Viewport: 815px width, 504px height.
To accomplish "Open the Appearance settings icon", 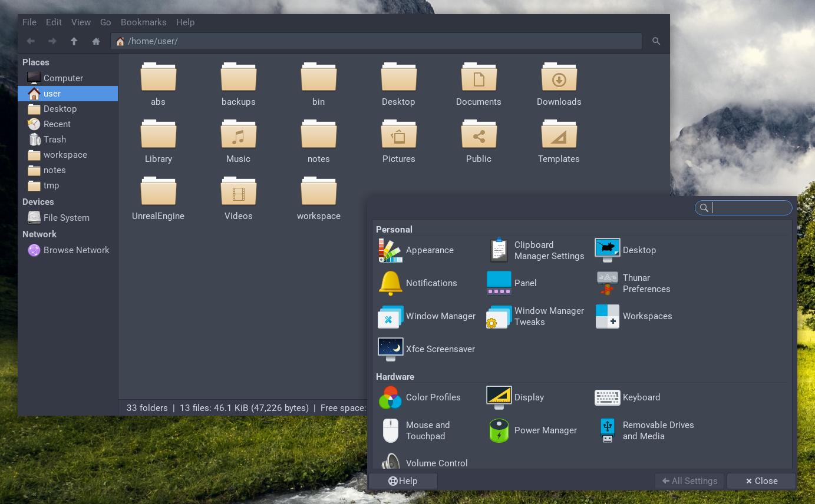I will (390, 250).
